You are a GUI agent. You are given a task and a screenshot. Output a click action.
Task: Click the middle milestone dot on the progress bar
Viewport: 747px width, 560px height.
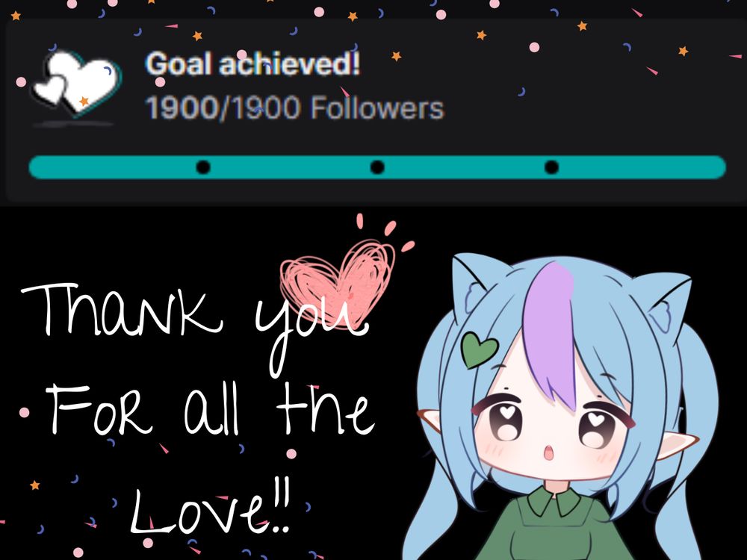click(x=377, y=167)
